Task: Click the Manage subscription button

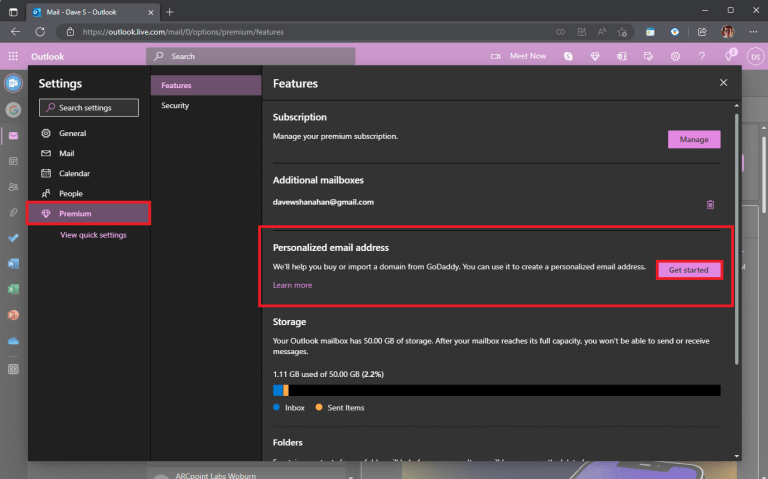Action: click(694, 140)
